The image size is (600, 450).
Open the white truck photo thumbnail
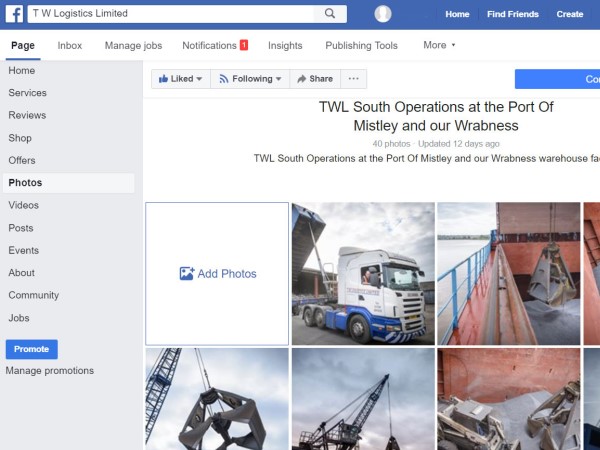[x=363, y=274]
